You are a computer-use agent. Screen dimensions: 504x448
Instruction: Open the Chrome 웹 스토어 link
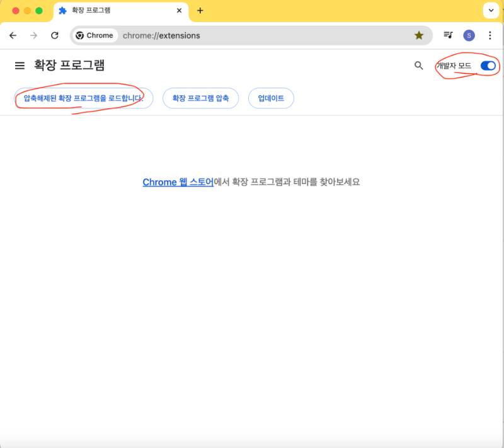pos(178,182)
